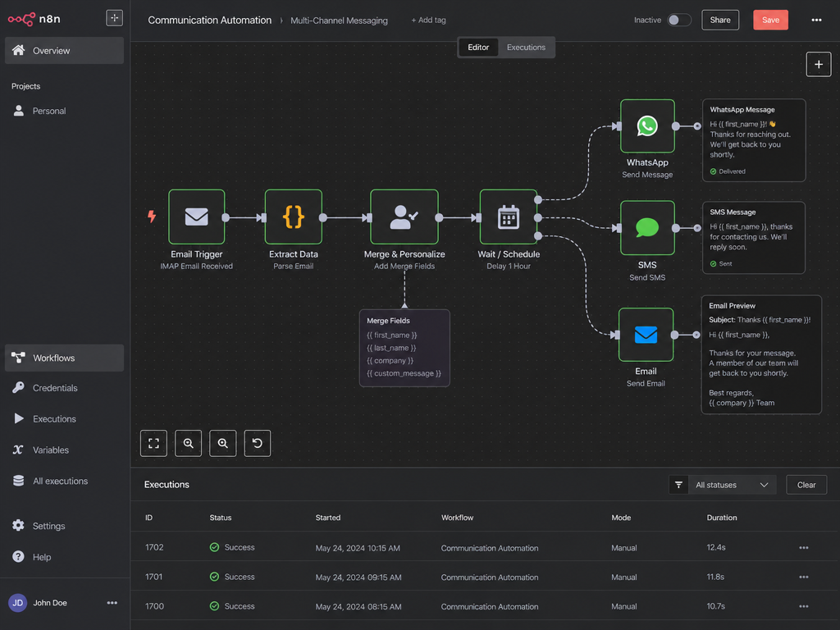Screen dimensions: 840x630
Task: Select the Merge & Personalize node
Action: click(x=404, y=217)
